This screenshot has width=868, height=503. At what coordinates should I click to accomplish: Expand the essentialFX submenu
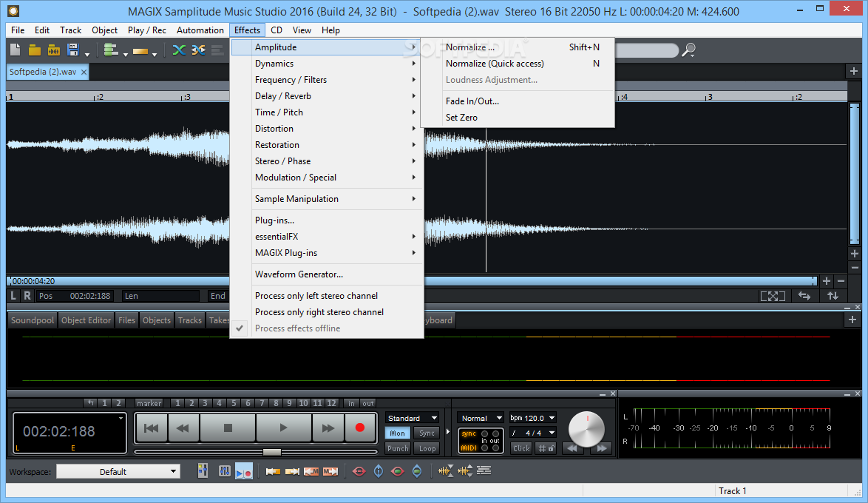(327, 237)
